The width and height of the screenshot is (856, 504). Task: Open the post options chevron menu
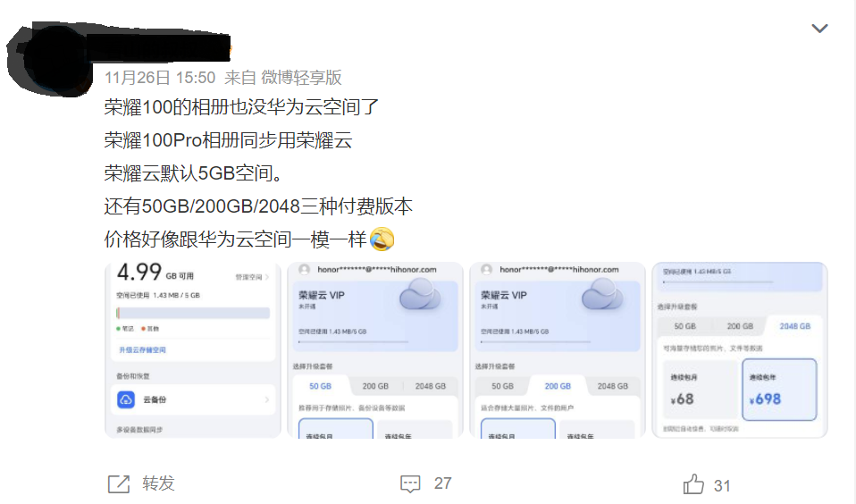[x=819, y=29]
